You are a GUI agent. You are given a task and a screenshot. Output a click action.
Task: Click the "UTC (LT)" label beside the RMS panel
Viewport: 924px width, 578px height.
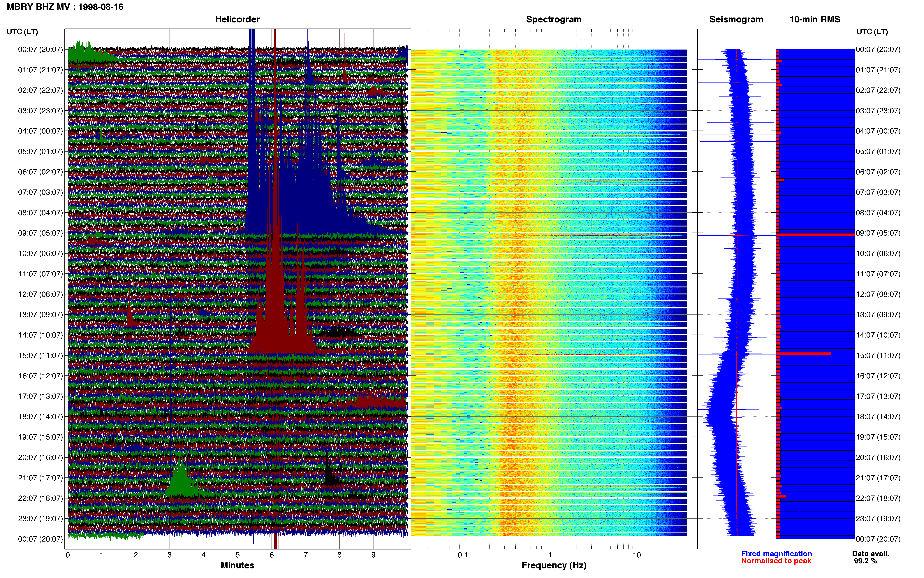[x=872, y=32]
